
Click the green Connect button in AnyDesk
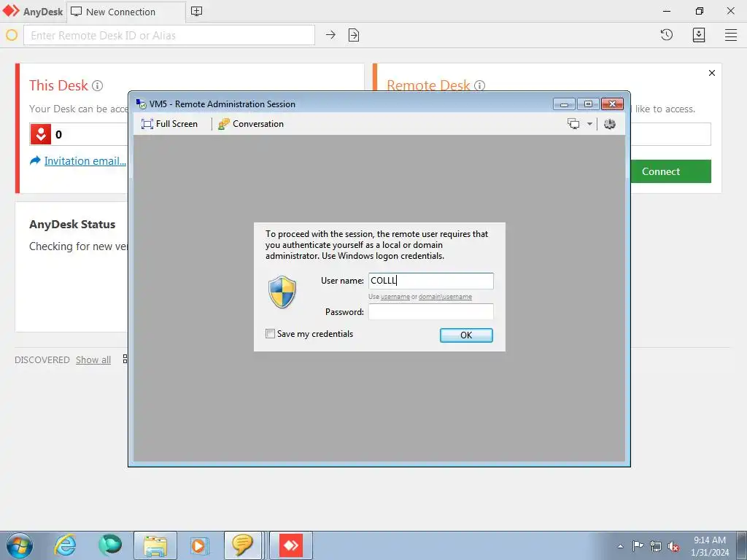(x=671, y=171)
